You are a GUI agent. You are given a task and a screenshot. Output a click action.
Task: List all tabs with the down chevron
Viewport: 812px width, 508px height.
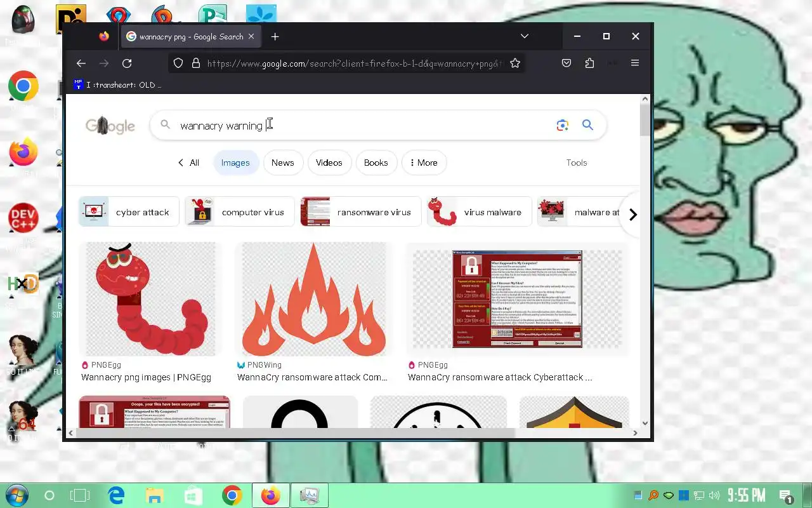tap(525, 36)
